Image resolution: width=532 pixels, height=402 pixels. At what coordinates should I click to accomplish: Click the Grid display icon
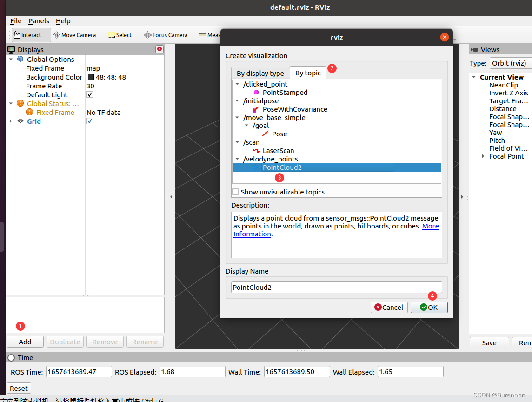20,121
